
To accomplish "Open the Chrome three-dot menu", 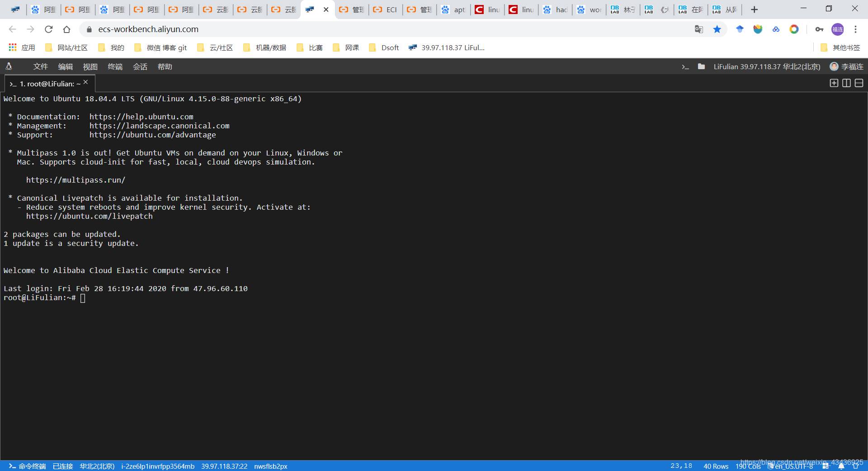I will pyautogui.click(x=855, y=29).
